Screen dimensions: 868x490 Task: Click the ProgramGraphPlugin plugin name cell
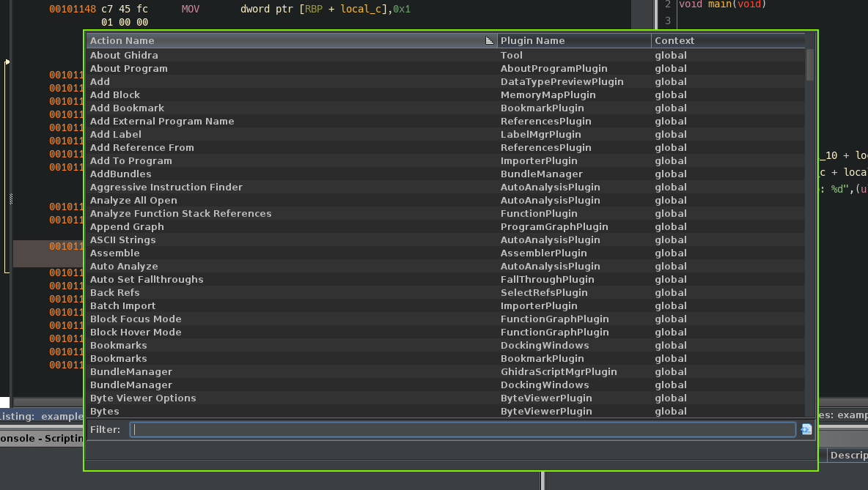point(574,227)
